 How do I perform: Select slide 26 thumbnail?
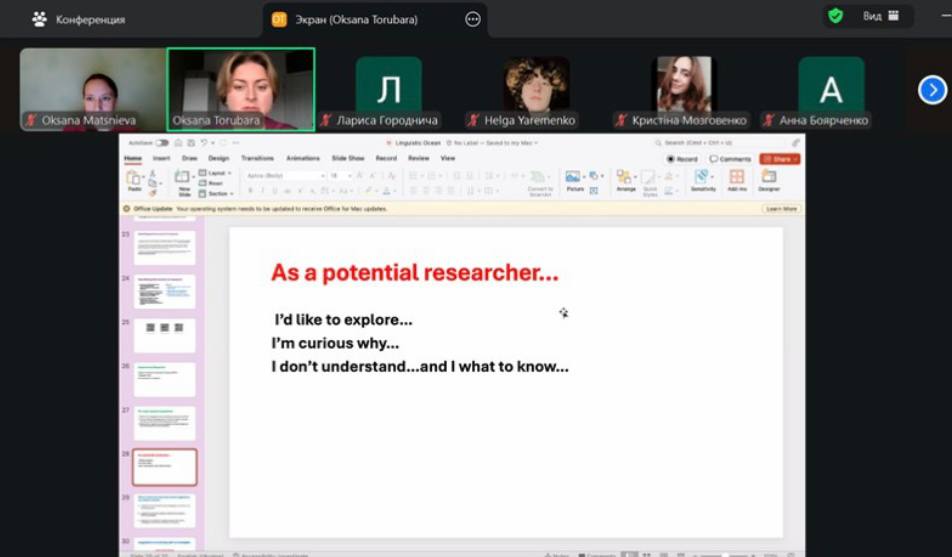165,379
